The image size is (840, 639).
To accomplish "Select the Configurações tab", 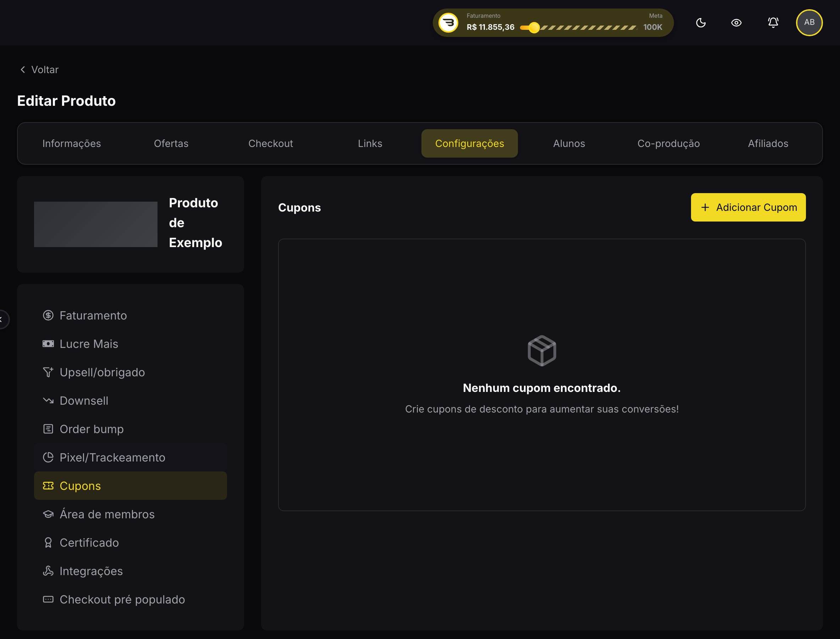I will coord(469,143).
